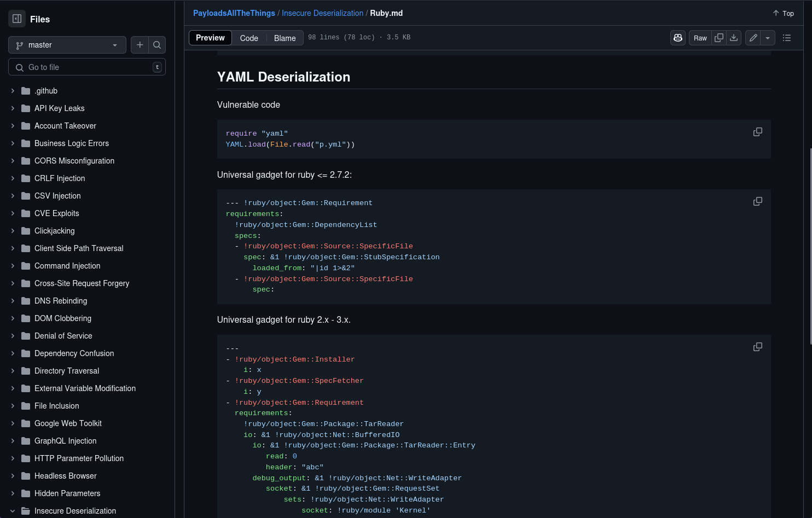Viewport: 812px width, 518px height.
Task: Open the HTTP Parameter Pollution folder
Action: pos(79,458)
